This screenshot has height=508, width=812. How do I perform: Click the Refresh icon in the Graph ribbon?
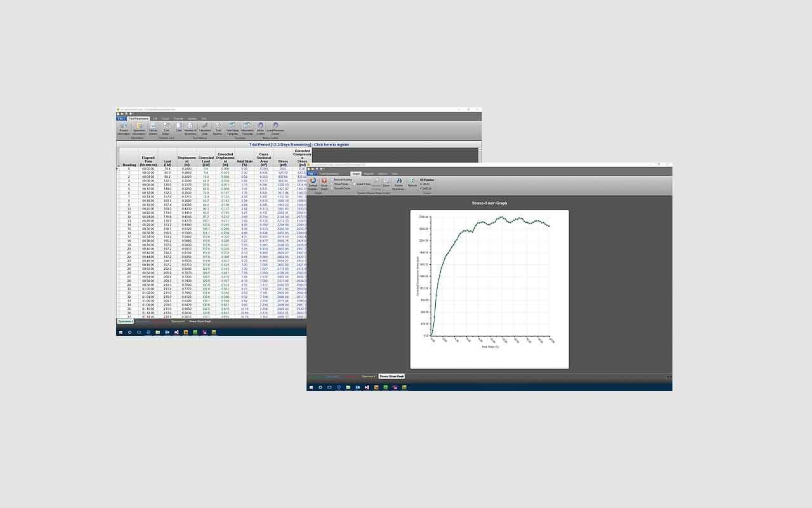(412, 183)
